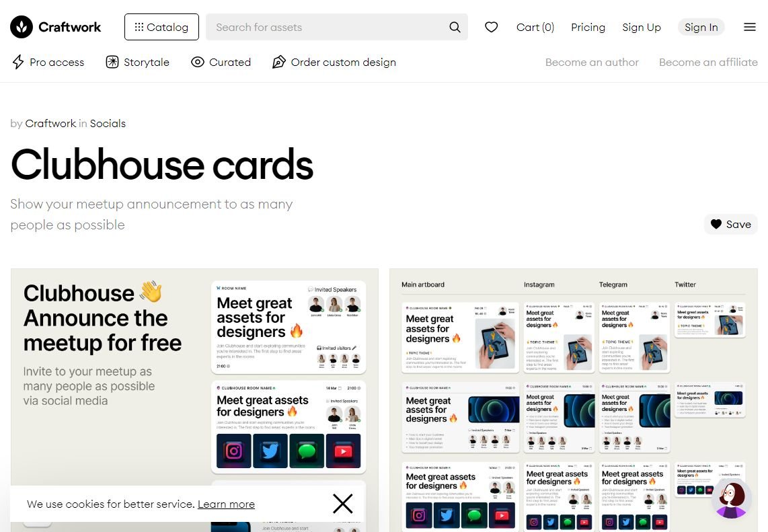Open the Pro access menu item
The width and height of the screenshot is (768, 532).
(48, 63)
